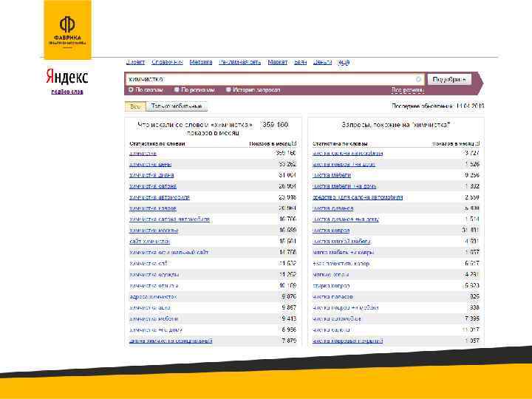This screenshot has width=532, height=399.
Task: Open the 'чистка ковров +и мебели' similar query
Action: [345, 307]
